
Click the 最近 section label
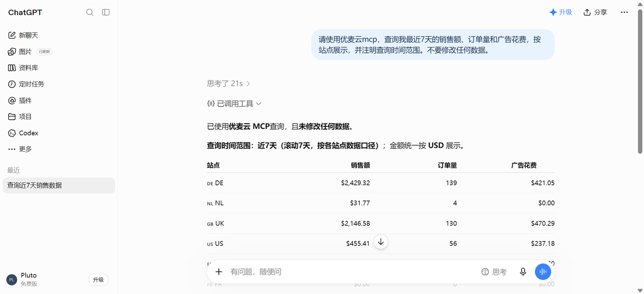pyautogui.click(x=14, y=170)
